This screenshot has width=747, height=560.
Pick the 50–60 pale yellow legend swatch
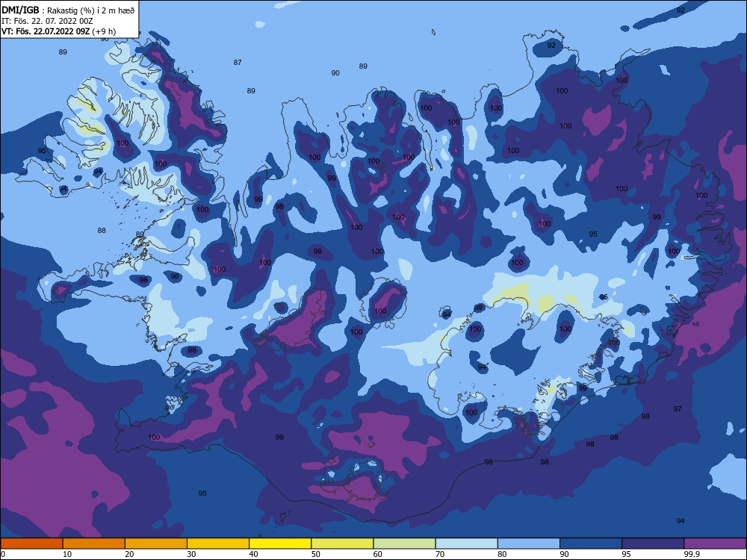click(342, 544)
